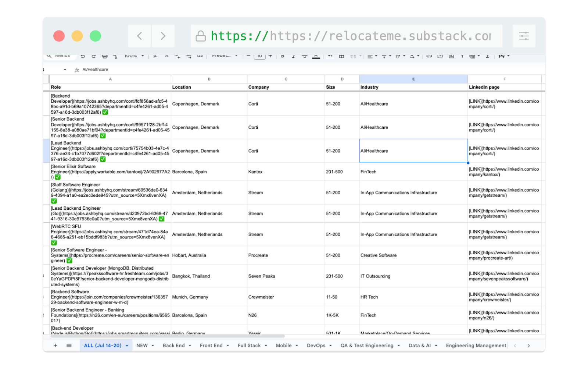Image resolution: width=588 pixels, height=368 pixels.
Task: Open the name box dropdown arrow
Action: 65,70
